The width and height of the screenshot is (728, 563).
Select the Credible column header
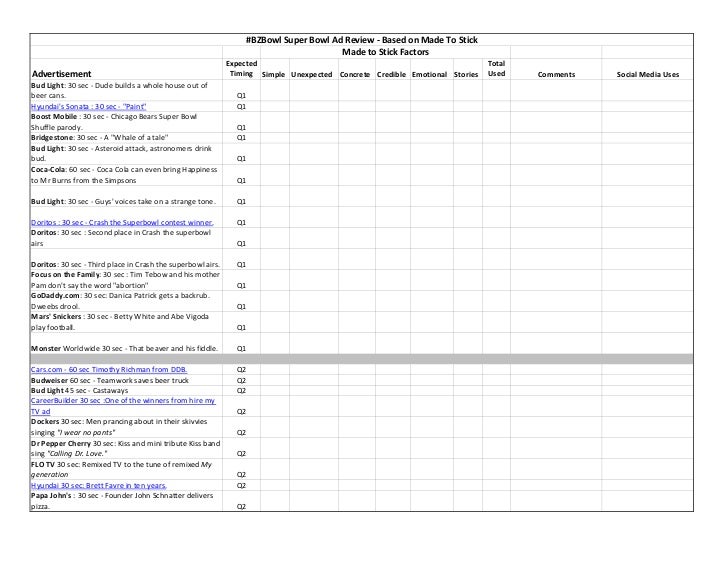pyautogui.click(x=391, y=74)
